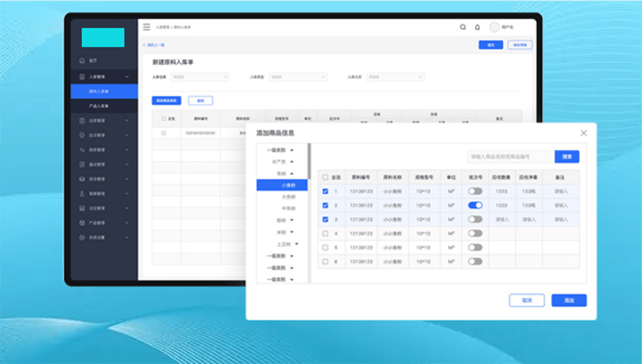This screenshot has width=642, height=364.
Task: Click 取消 in the dialog
Action: tap(527, 300)
